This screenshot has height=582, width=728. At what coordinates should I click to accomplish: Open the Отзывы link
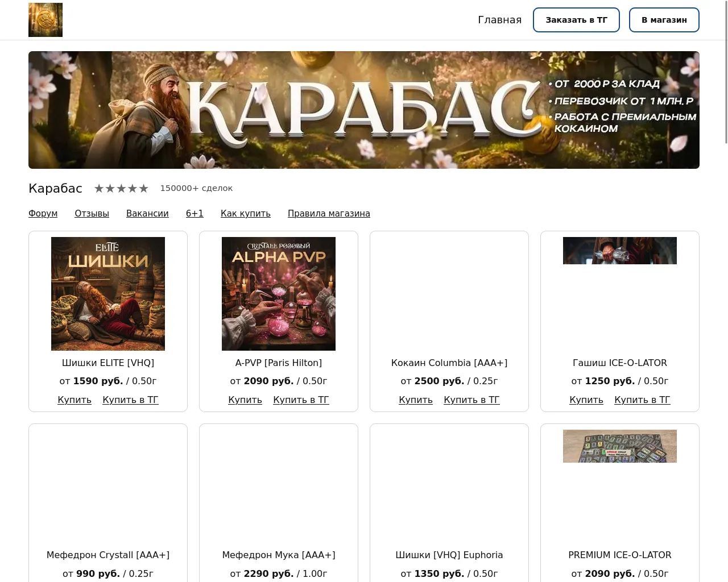click(92, 213)
